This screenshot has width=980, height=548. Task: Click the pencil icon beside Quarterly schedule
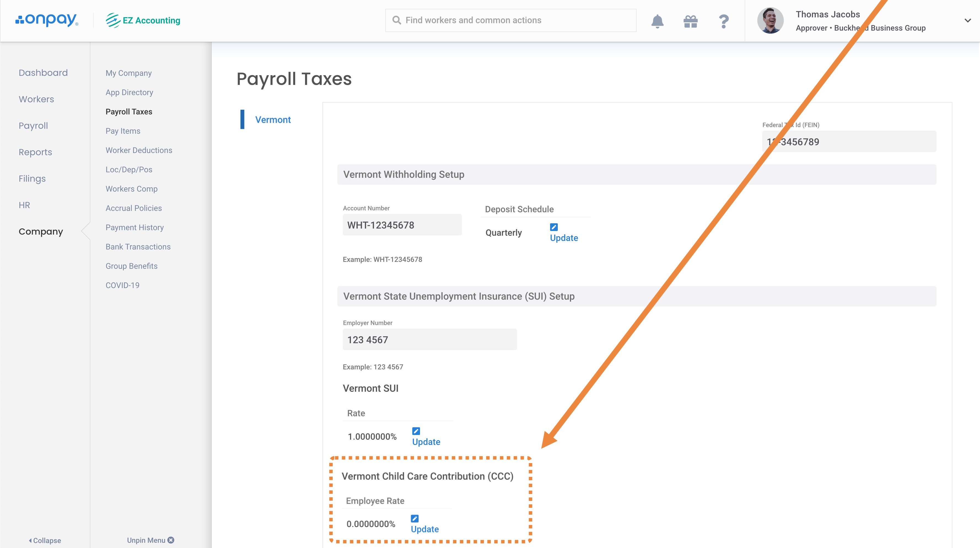(x=554, y=227)
